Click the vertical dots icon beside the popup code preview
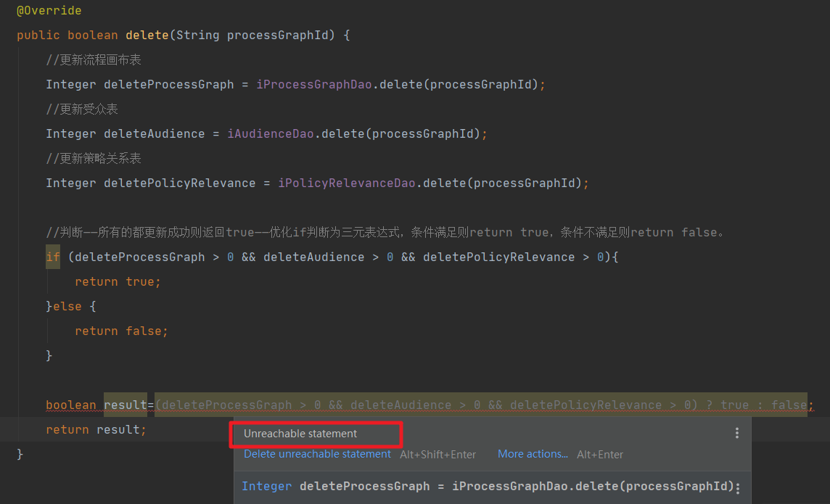The width and height of the screenshot is (830, 504). click(738, 487)
